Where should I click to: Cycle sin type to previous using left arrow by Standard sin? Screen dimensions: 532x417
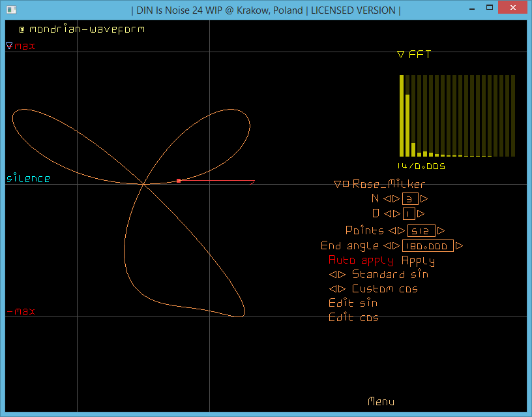point(332,275)
